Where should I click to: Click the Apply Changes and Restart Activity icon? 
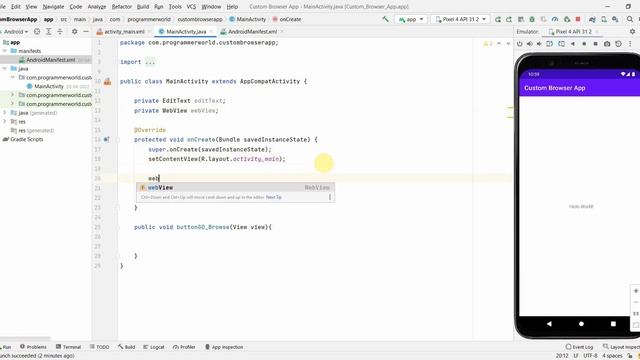pyautogui.click(x=509, y=19)
